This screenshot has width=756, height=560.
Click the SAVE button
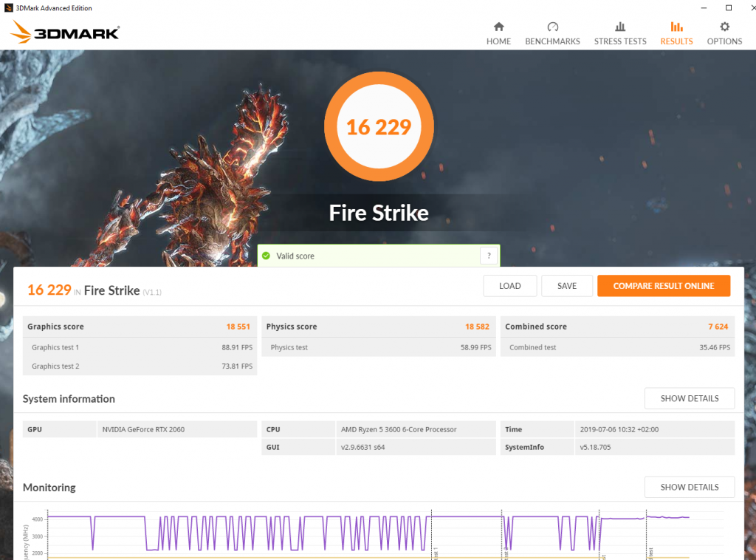tap(566, 286)
